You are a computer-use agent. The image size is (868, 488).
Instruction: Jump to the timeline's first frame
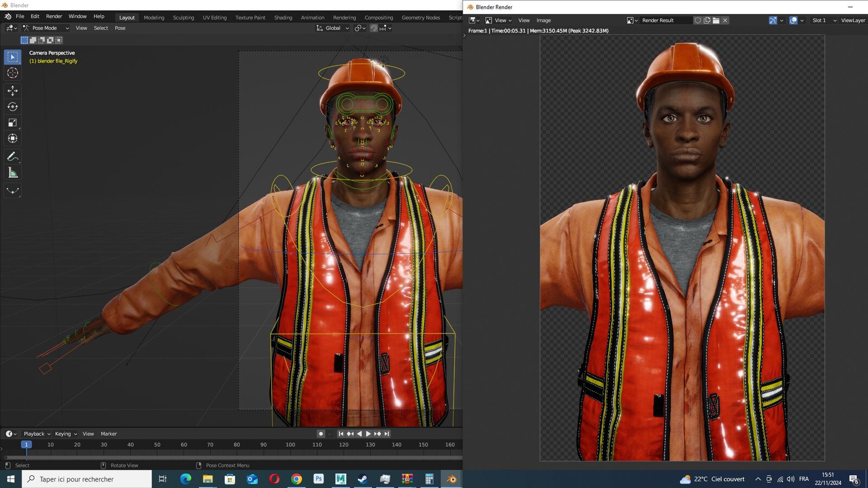341,434
